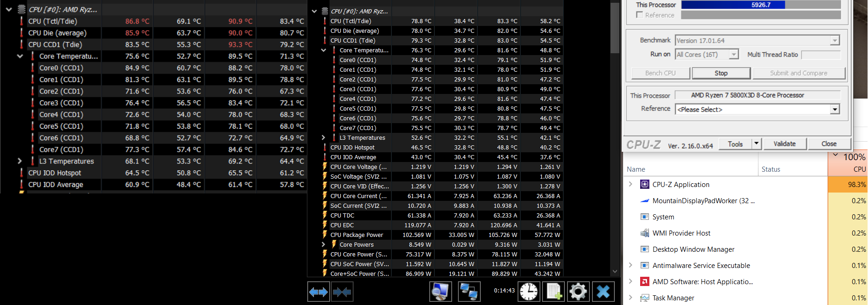The width and height of the screenshot is (868, 305).
Task: Sort processes by the CPU column header
Action: point(859,169)
